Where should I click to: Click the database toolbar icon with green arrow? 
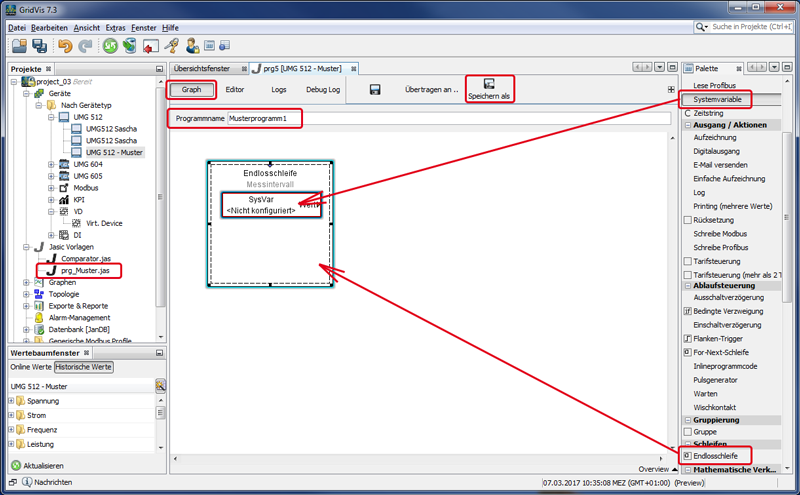pos(130,46)
